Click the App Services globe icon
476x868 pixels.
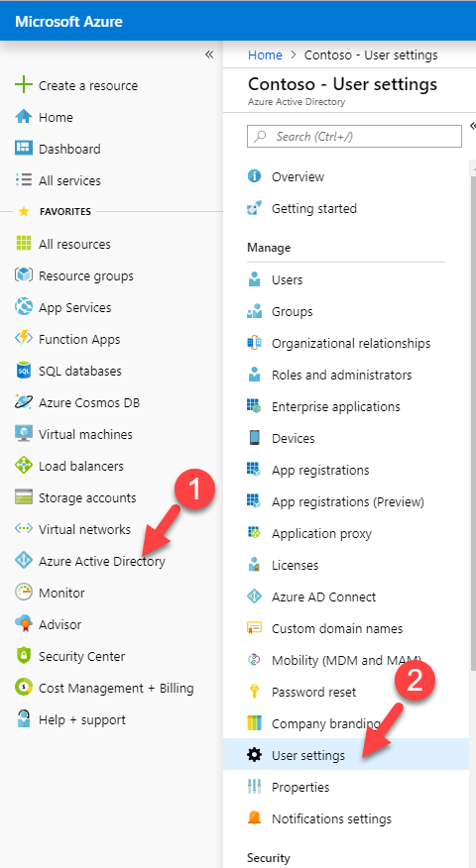(24, 307)
